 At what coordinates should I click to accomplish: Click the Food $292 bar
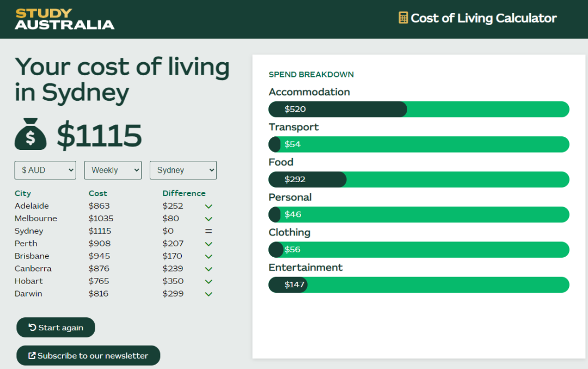tap(308, 179)
